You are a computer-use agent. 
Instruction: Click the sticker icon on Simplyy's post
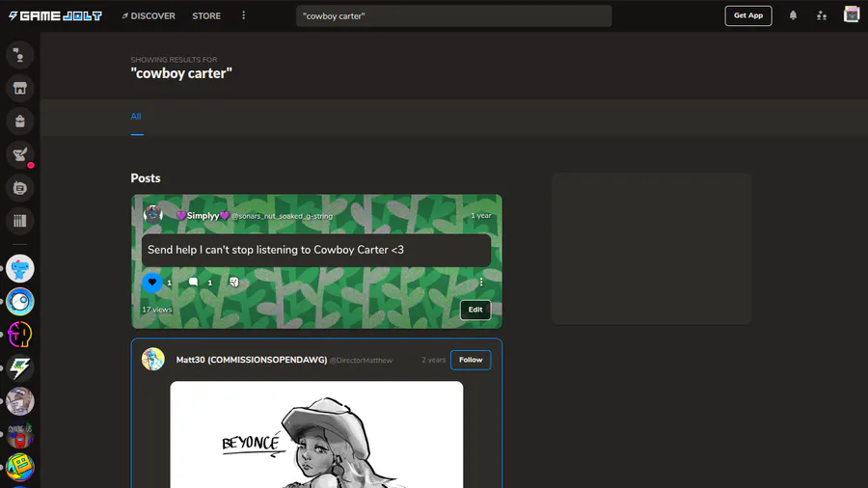(234, 283)
